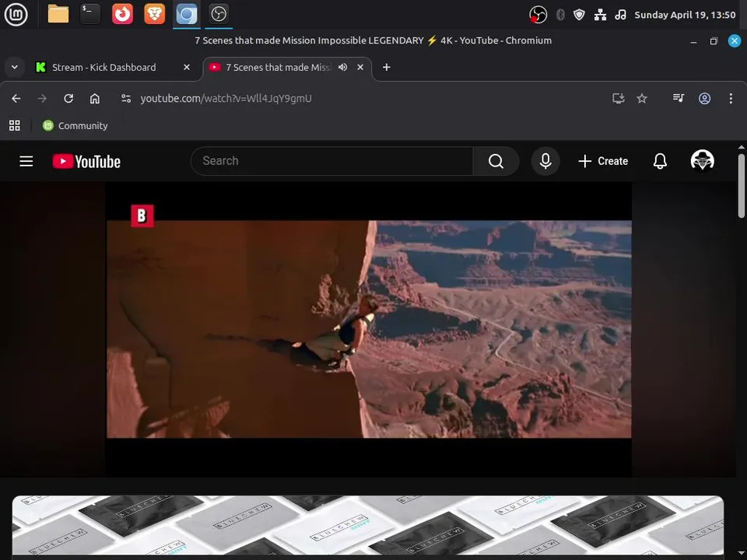Go forward in browser history

pyautogui.click(x=42, y=99)
